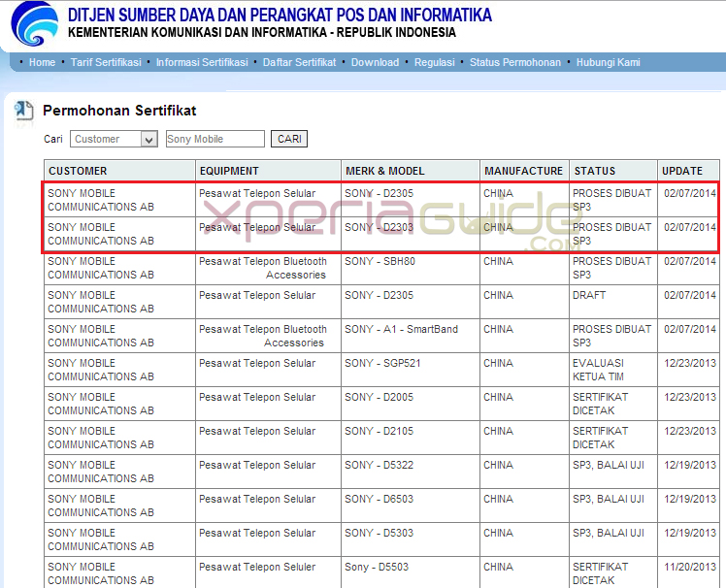Click the MANUFACTURE column header

[524, 171]
